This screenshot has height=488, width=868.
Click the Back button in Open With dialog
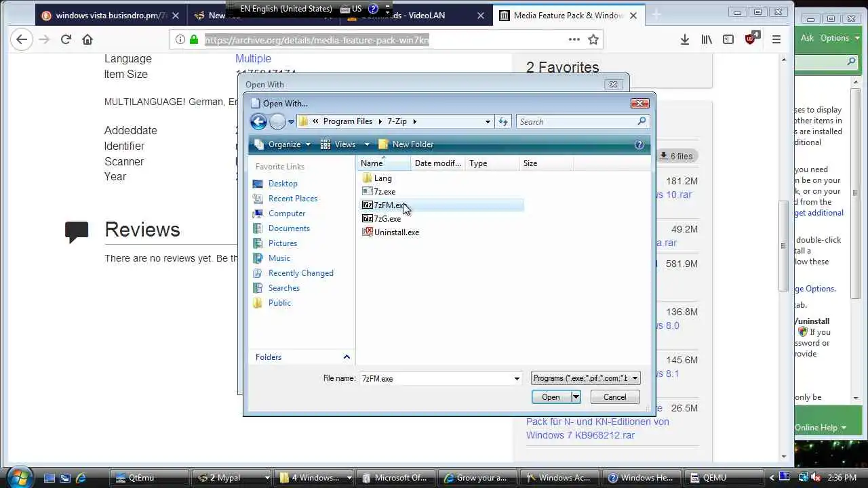coord(258,121)
